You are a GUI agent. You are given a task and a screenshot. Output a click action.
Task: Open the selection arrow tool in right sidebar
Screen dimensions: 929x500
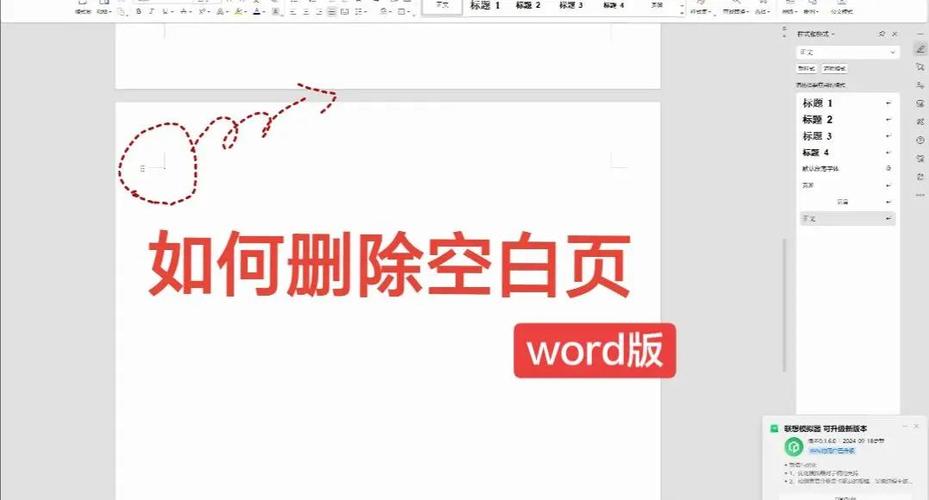[920, 67]
